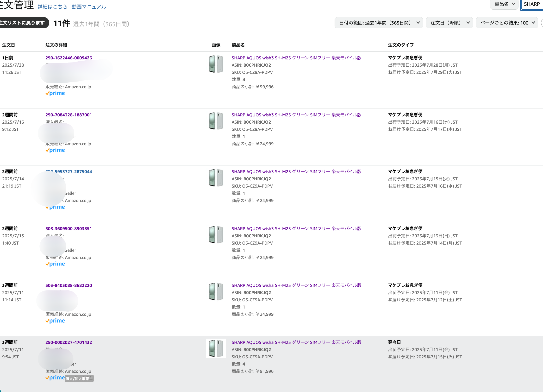Screen dimensions: 543x392
Task: Open the results per page dropdown
Action: coord(507,23)
